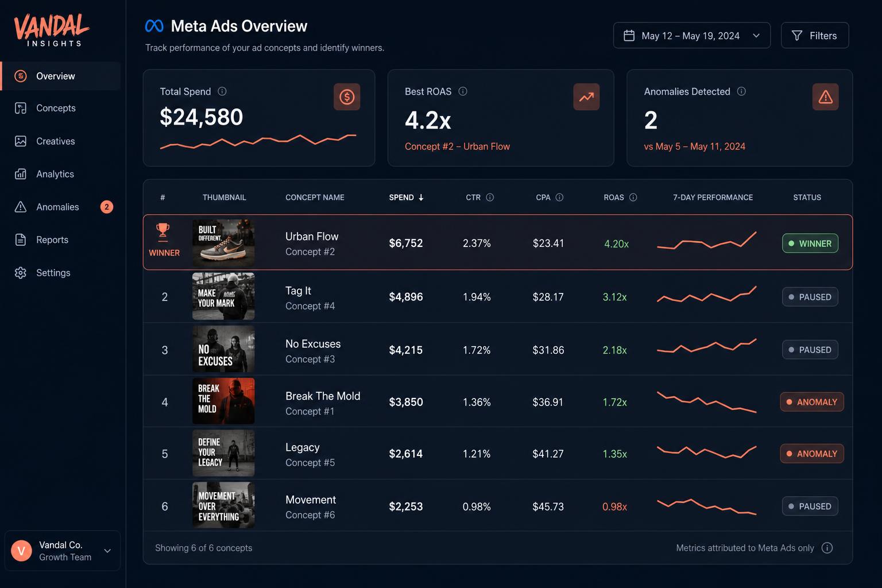This screenshot has height=588, width=882.
Task: Click the $45.73 CPA value
Action: [x=548, y=506]
